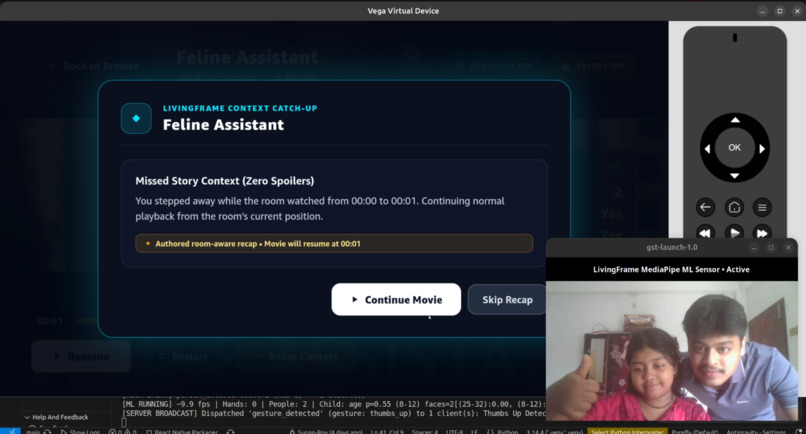Minimize the gst-launch-1.0 window
The image size is (806, 434).
click(754, 247)
